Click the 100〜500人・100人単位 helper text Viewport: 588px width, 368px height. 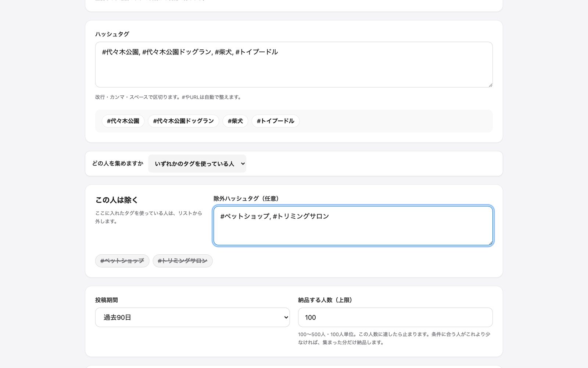point(394,338)
